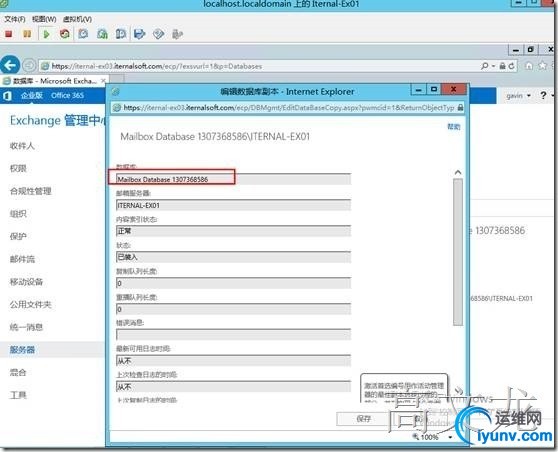Close the 数据库 Microsoft Exchange tab
Viewport: 558px width, 452px height.
point(103,81)
